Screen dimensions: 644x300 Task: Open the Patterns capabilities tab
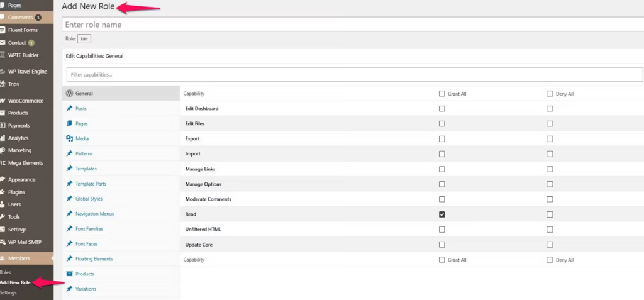(x=121, y=153)
